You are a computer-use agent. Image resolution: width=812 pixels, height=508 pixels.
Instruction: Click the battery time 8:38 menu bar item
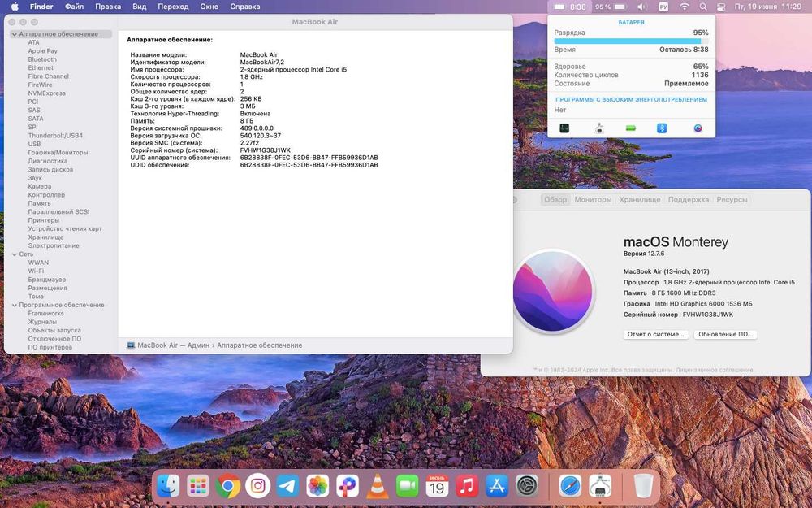[570, 7]
